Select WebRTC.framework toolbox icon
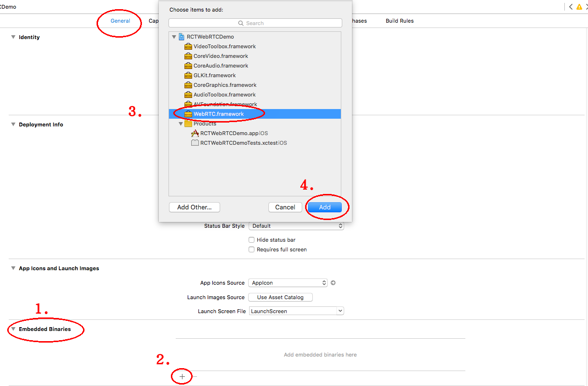 pyautogui.click(x=188, y=114)
